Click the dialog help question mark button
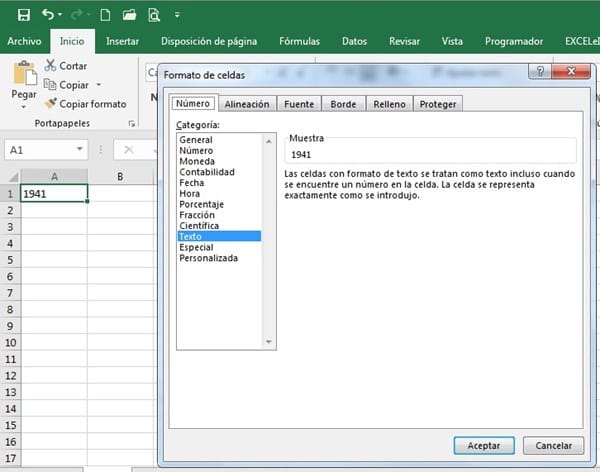This screenshot has width=600, height=472. [540, 73]
